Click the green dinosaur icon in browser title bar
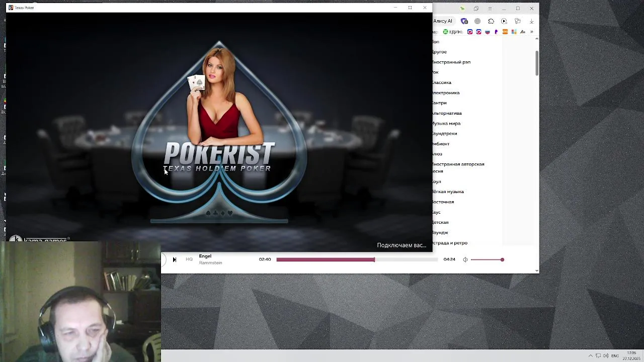The width and height of the screenshot is (644, 362). pyautogui.click(x=462, y=9)
